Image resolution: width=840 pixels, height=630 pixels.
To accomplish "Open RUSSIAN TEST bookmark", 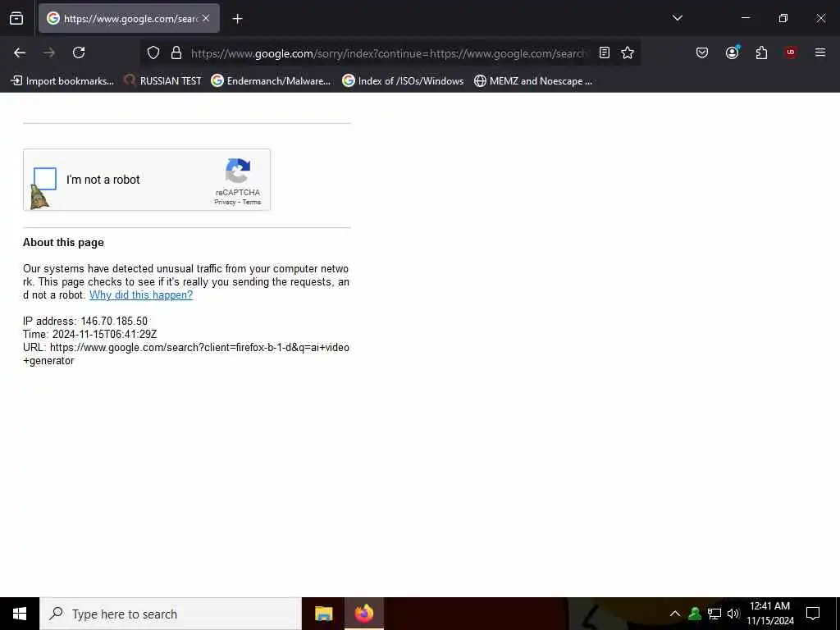I will point(162,81).
